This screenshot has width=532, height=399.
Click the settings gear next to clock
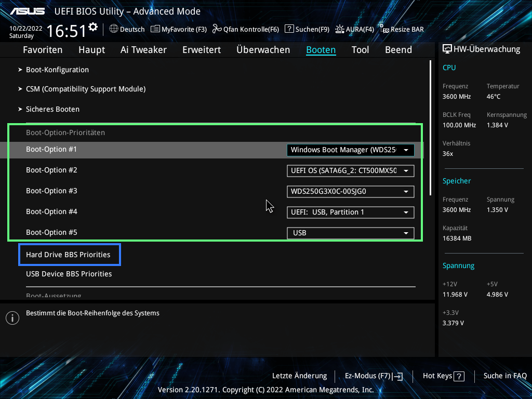[x=93, y=27]
